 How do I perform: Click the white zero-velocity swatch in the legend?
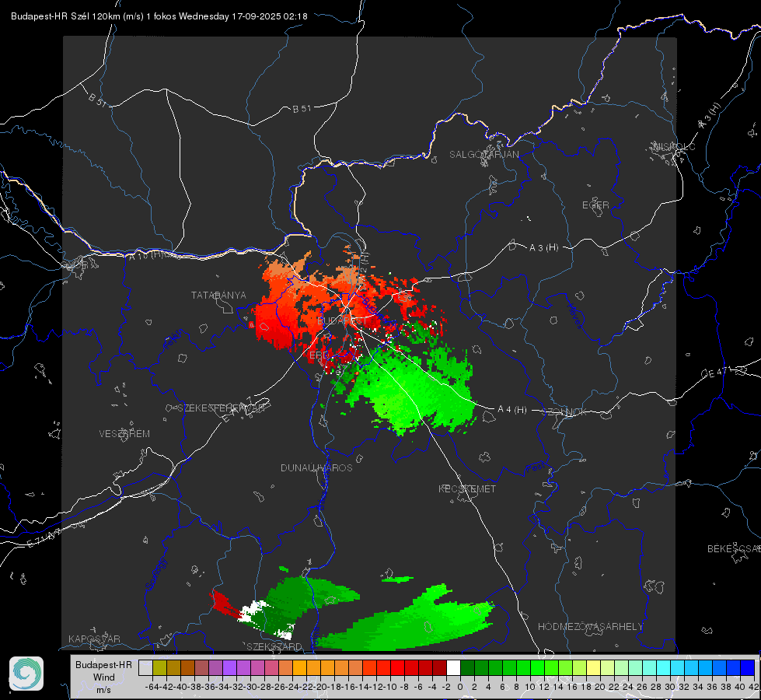click(x=453, y=667)
